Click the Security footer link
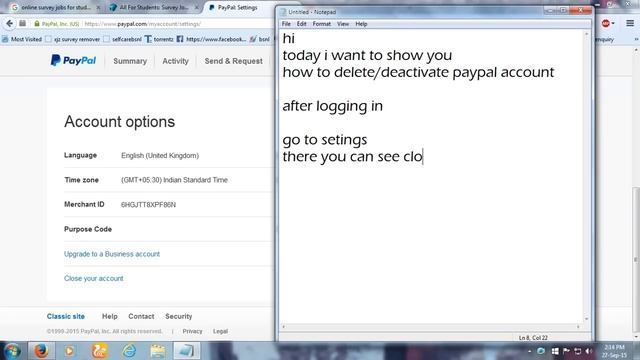The height and width of the screenshot is (360, 640). click(178, 316)
